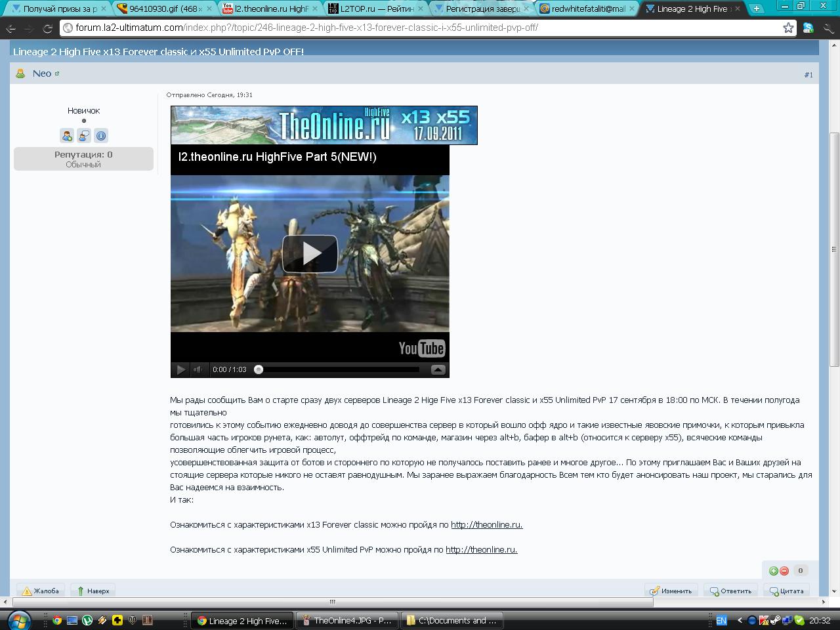Click the send-message icon under Новичок
840x630 pixels.
click(84, 136)
